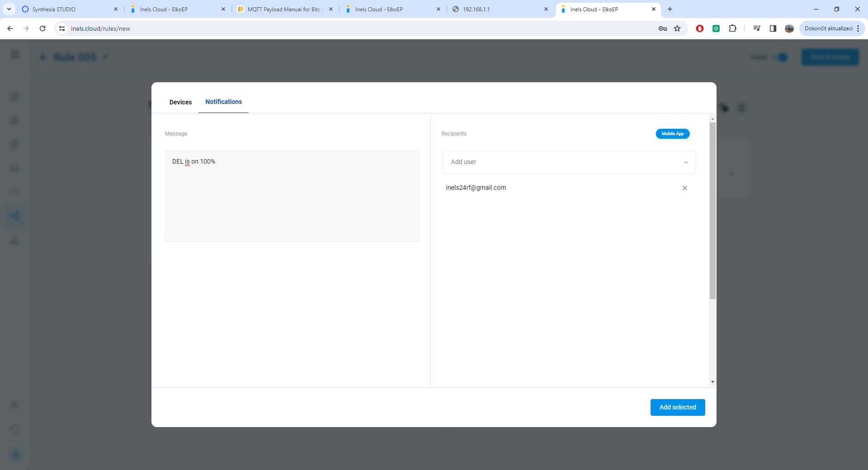Switch to the Devices tab
Viewport: 868px width, 470px height.
(180, 102)
